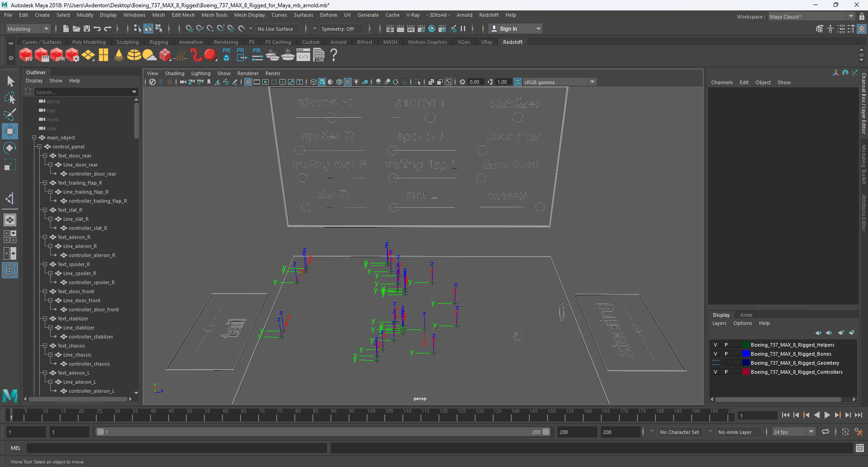Click the Sign In button
Viewport: 868px width, 467px height.
pos(515,29)
